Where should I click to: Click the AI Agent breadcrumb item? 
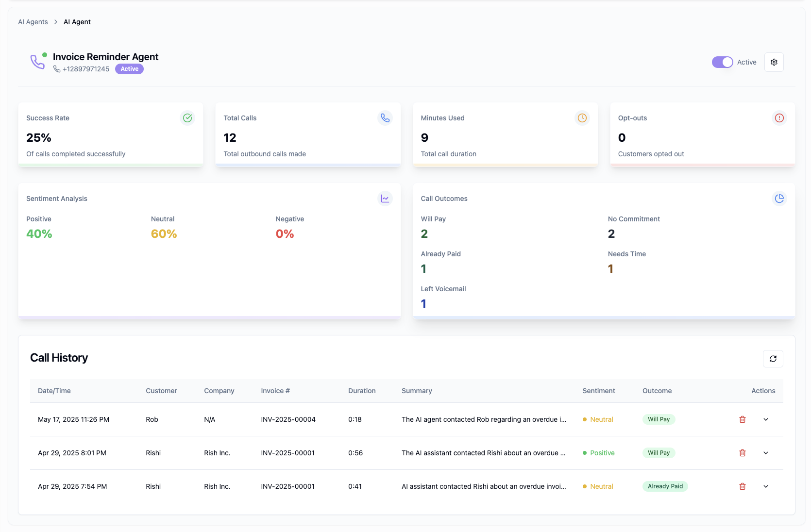coord(77,22)
